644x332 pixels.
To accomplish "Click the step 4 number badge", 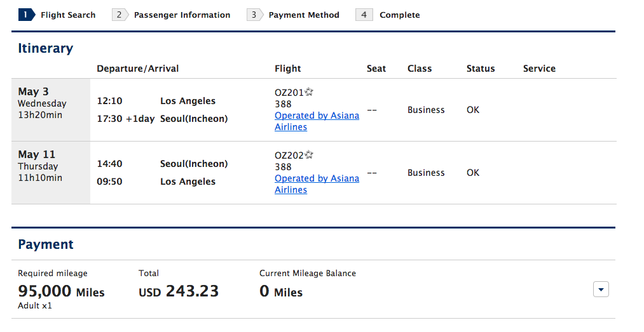I will 364,15.
